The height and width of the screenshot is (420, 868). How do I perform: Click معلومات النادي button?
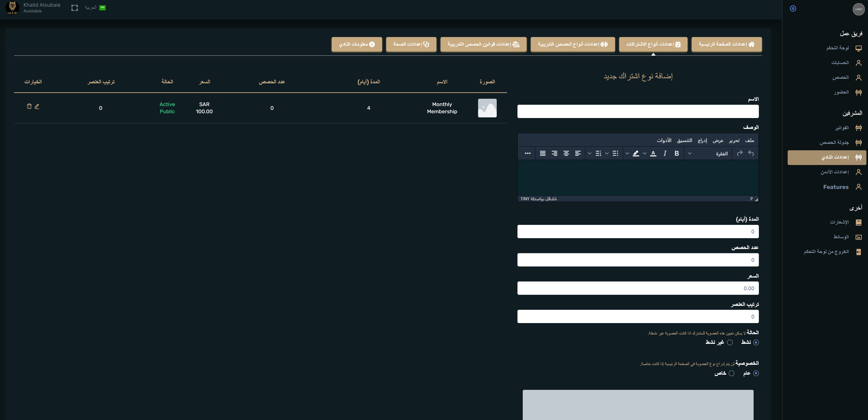coord(357,44)
